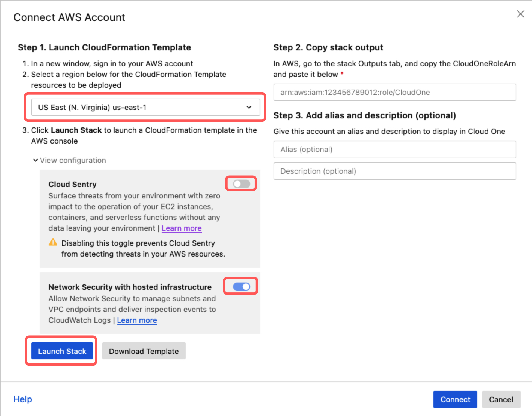Focus the Description (optional) field
This screenshot has height=416, width=532.
[x=395, y=171]
